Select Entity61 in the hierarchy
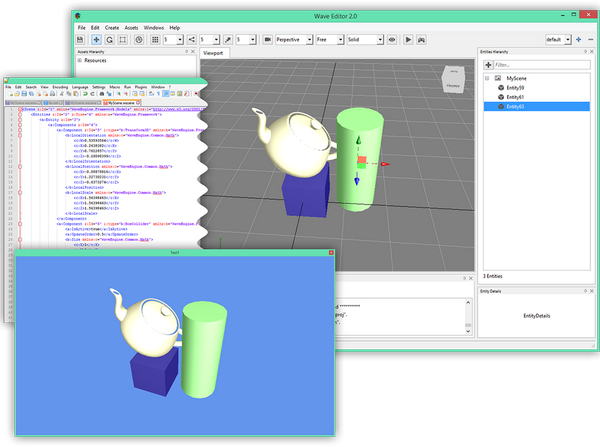The height and width of the screenshot is (447, 600). [515, 97]
